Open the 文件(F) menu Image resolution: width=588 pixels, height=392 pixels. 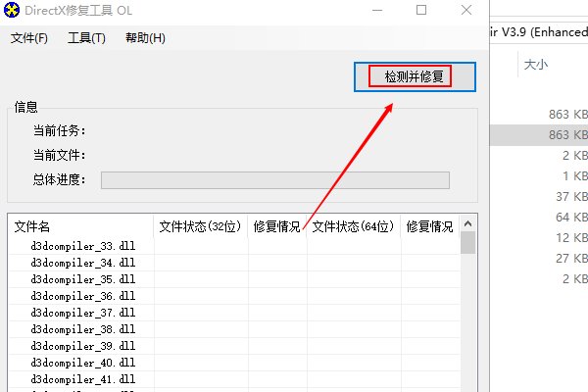[x=29, y=38]
